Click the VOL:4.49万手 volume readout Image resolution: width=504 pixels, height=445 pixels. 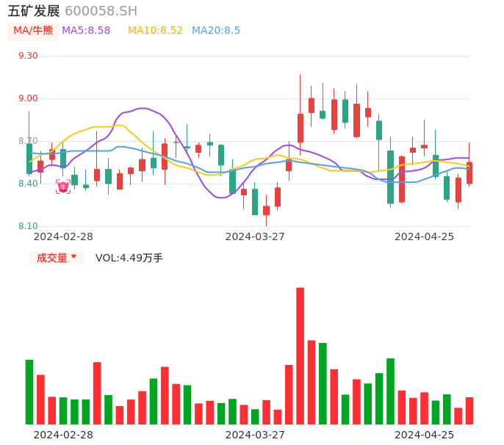[x=129, y=258]
